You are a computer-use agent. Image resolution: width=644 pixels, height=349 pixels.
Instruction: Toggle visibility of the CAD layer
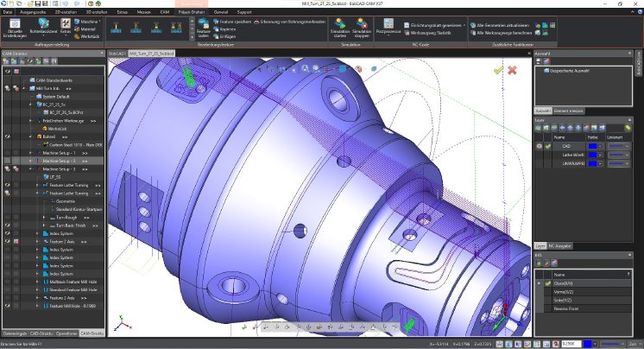click(x=540, y=146)
